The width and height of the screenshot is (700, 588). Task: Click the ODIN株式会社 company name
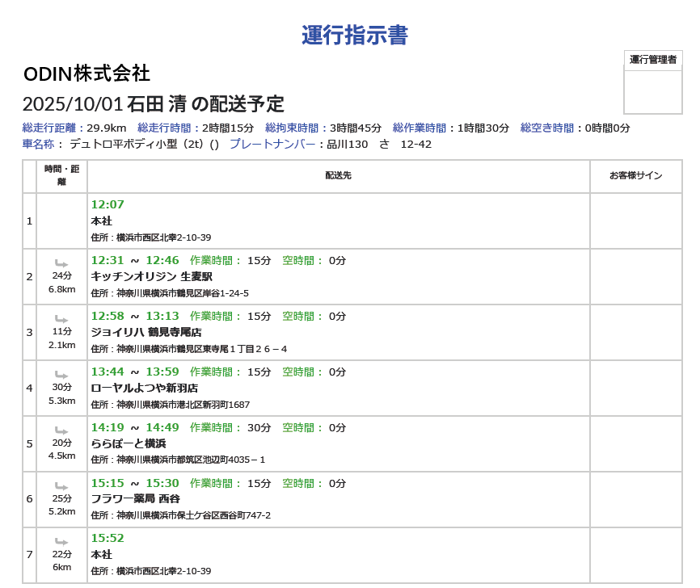[x=86, y=73]
